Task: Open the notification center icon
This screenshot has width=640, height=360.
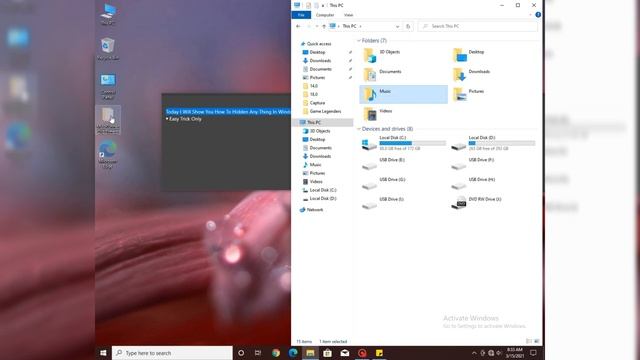Action: point(533,353)
